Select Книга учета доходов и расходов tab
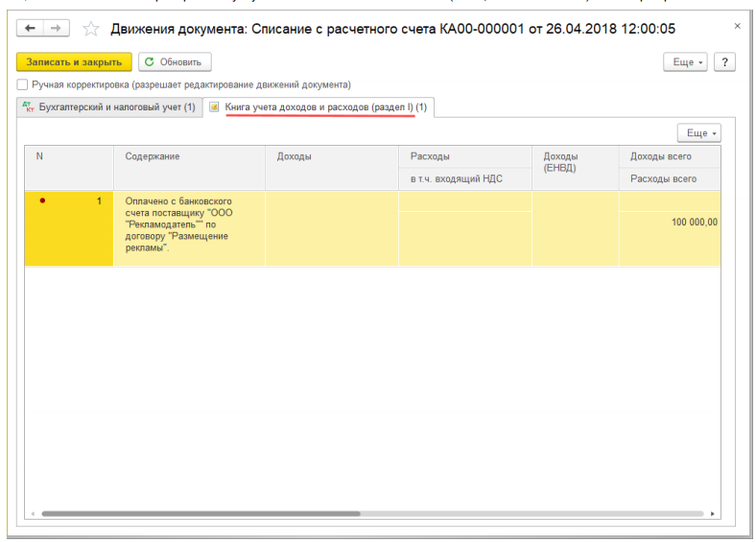 pos(319,107)
